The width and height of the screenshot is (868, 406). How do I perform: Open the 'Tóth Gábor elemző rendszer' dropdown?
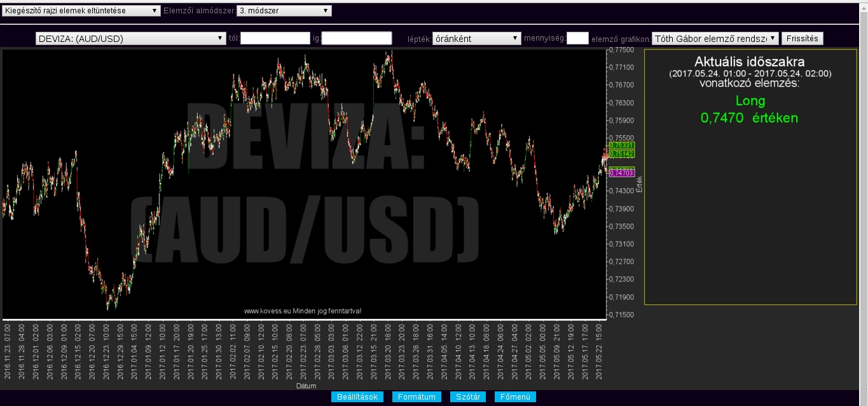coord(715,39)
